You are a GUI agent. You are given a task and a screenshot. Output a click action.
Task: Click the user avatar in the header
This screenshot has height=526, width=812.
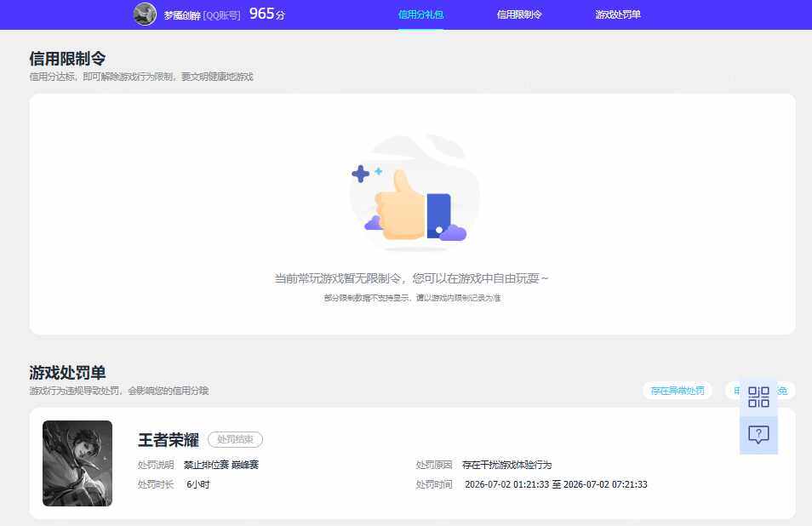pyautogui.click(x=145, y=14)
